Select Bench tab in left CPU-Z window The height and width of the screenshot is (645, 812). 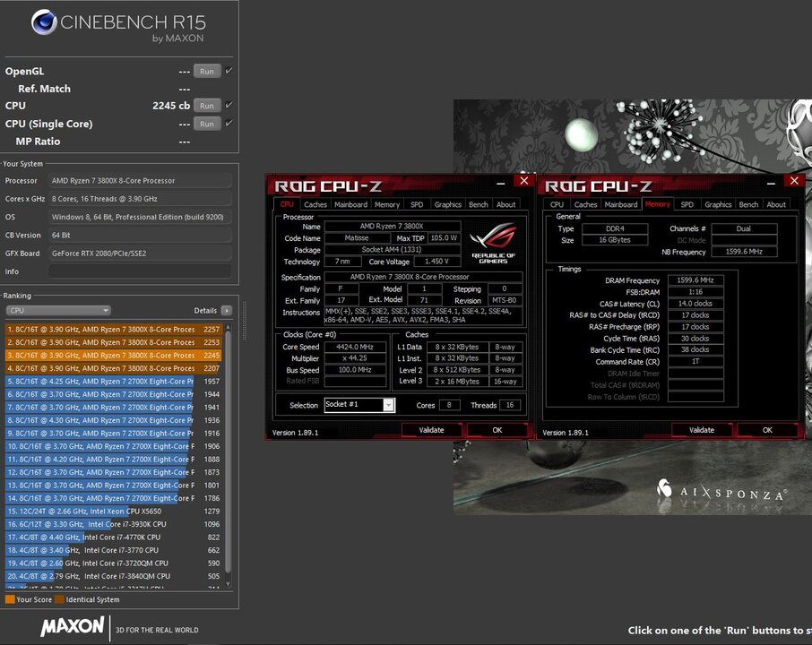tap(479, 204)
